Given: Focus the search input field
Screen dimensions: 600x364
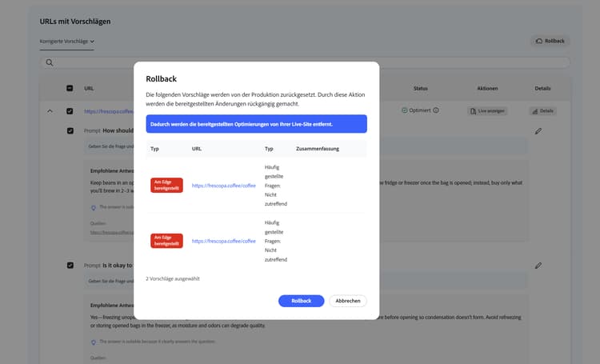Looking at the screenshot, I should (305, 62).
